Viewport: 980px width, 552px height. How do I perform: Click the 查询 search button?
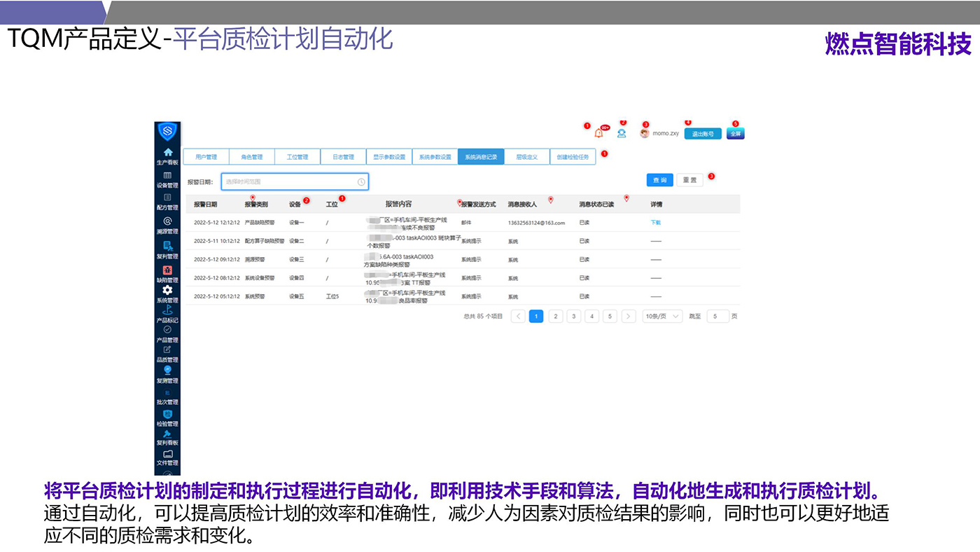[659, 180]
